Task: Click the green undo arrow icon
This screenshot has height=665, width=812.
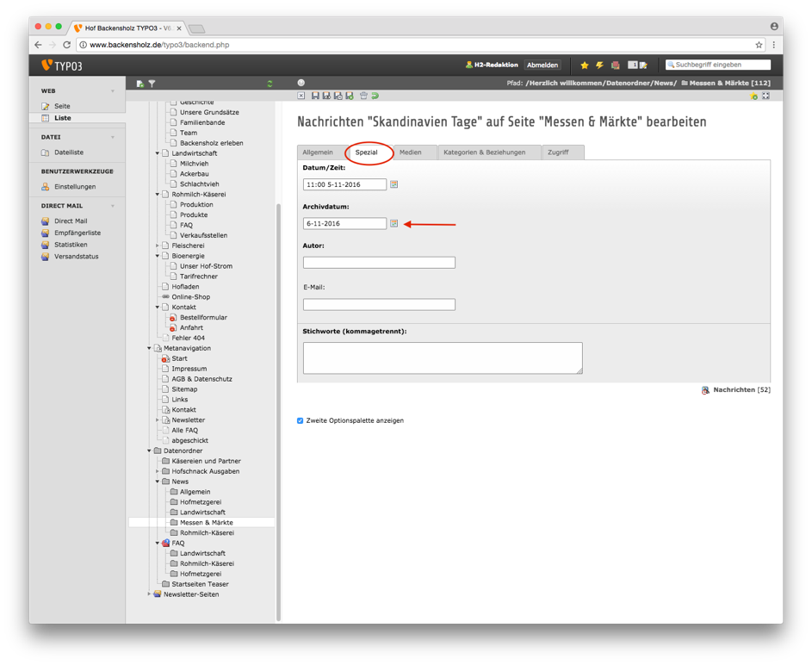Action: pyautogui.click(x=375, y=96)
